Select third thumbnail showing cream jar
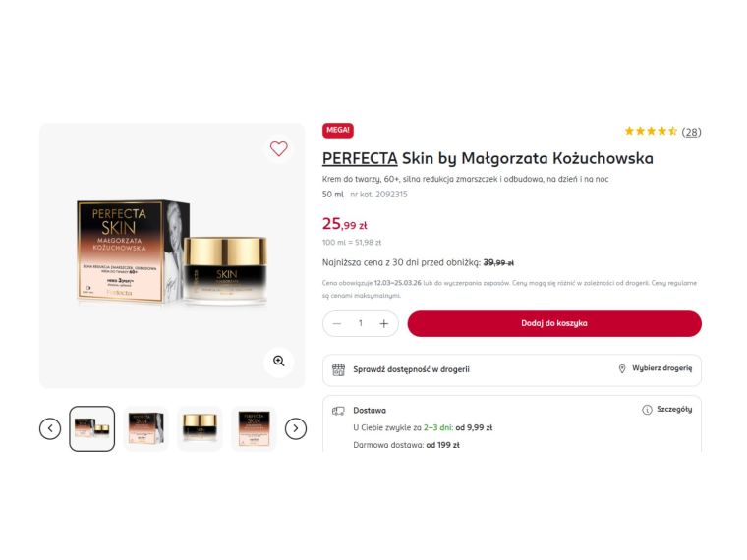Screen dimensions: 747x560 click(200, 428)
